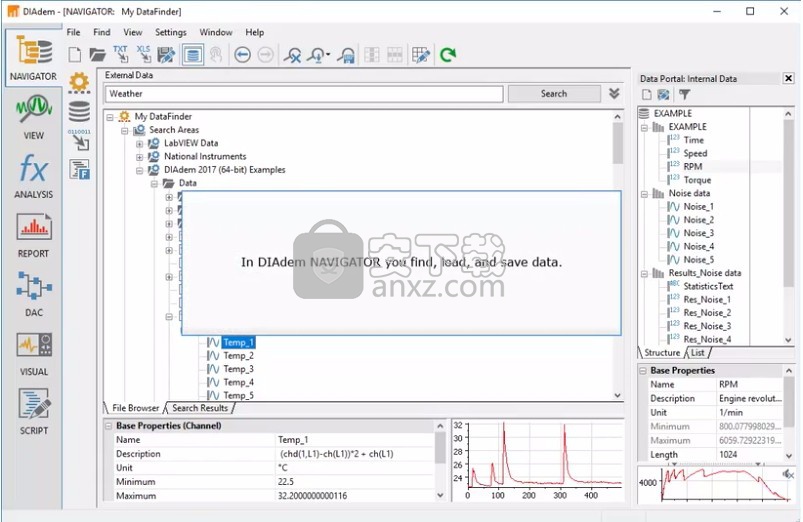Screen dimensions: 803x522
Task: Click the green Refresh icon
Action: 448,54
